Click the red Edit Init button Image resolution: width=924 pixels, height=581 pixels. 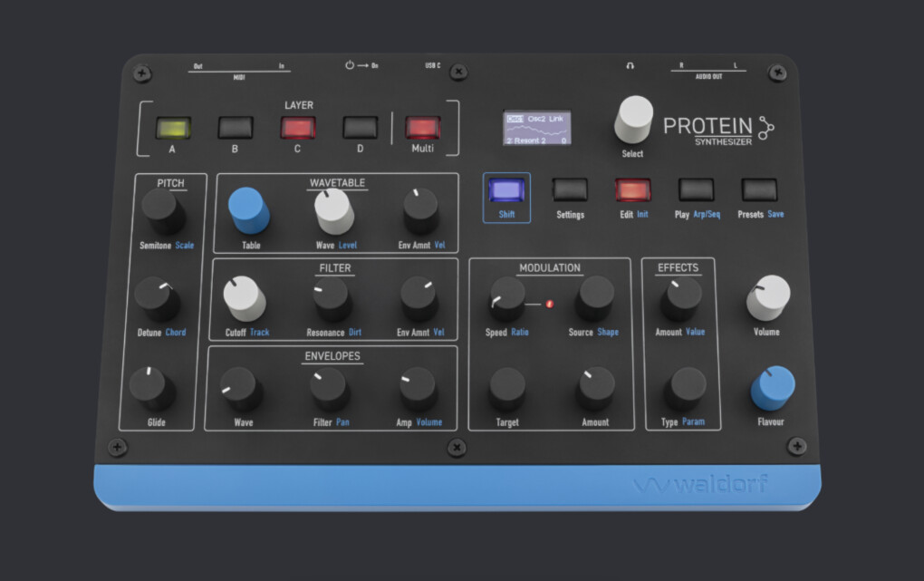click(x=633, y=190)
